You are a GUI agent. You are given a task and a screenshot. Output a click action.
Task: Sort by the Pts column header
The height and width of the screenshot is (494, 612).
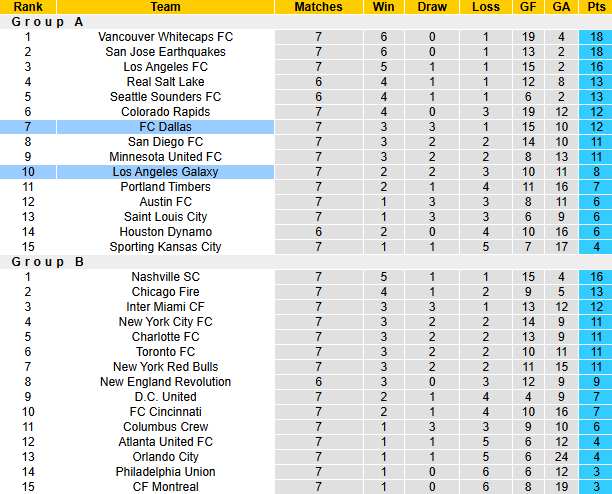pyautogui.click(x=597, y=7)
